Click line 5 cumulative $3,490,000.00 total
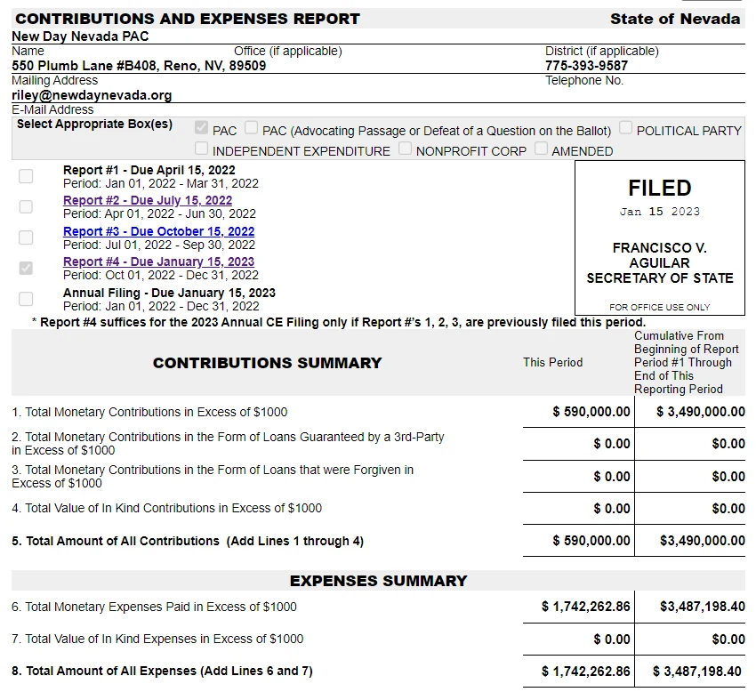Image resolution: width=756 pixels, height=700 pixels. tap(702, 541)
